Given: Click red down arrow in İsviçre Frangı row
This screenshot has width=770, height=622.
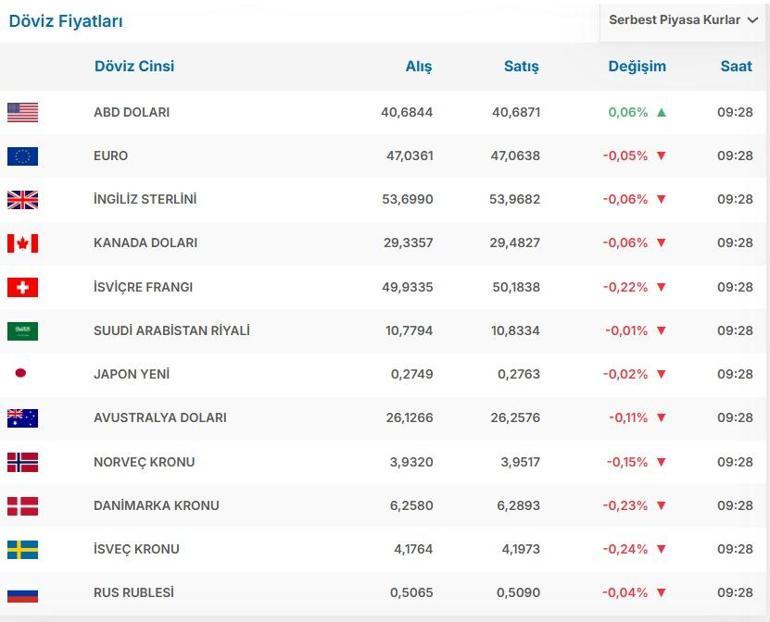Looking at the screenshot, I should click(x=661, y=287).
